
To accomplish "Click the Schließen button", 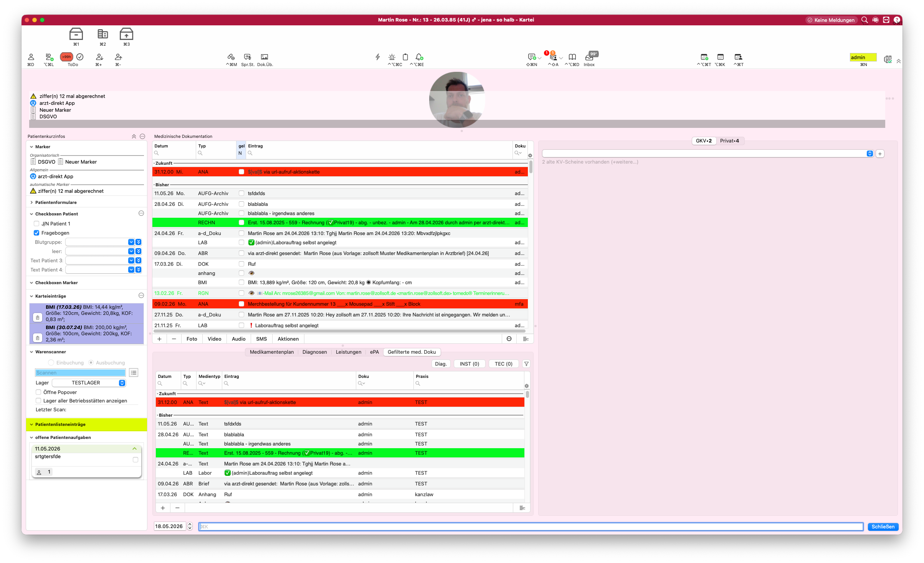I will pyautogui.click(x=883, y=527).
